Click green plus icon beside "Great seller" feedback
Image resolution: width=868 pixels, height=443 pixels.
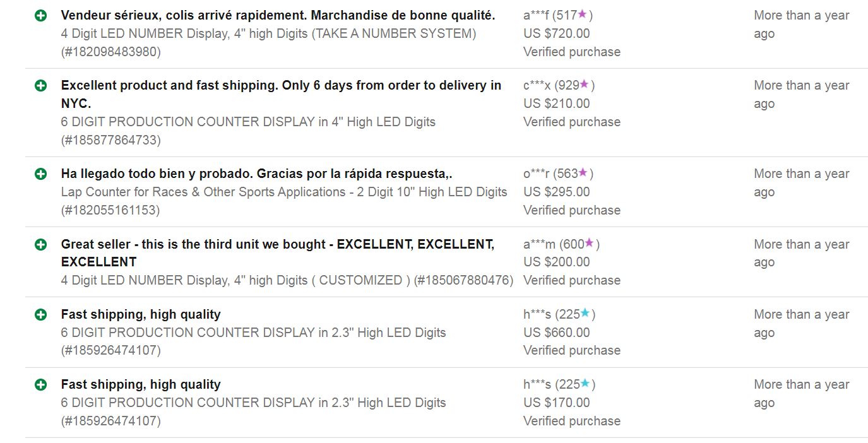(41, 244)
